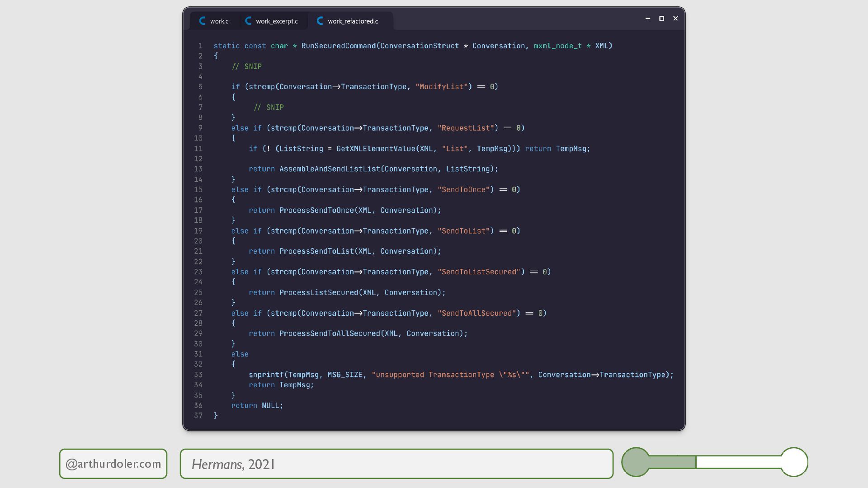Click the @arthurdoler.com link box
The image size is (868, 488).
coord(113,464)
